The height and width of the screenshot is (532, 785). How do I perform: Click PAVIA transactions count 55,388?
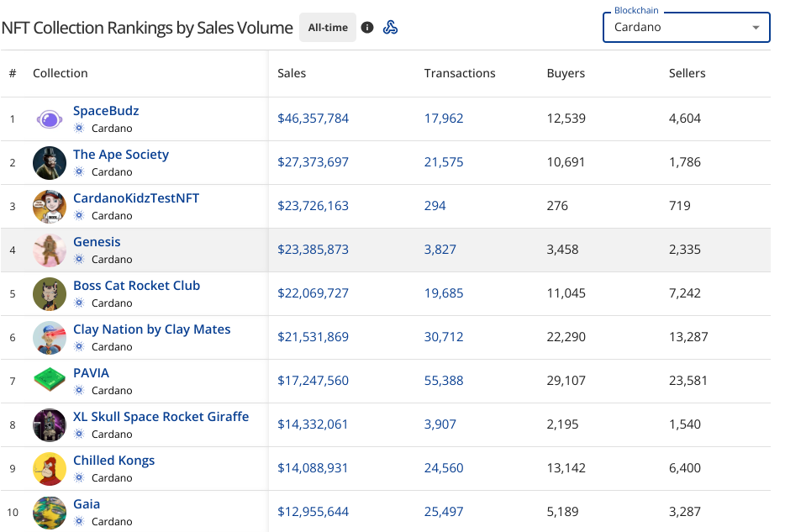pos(444,381)
